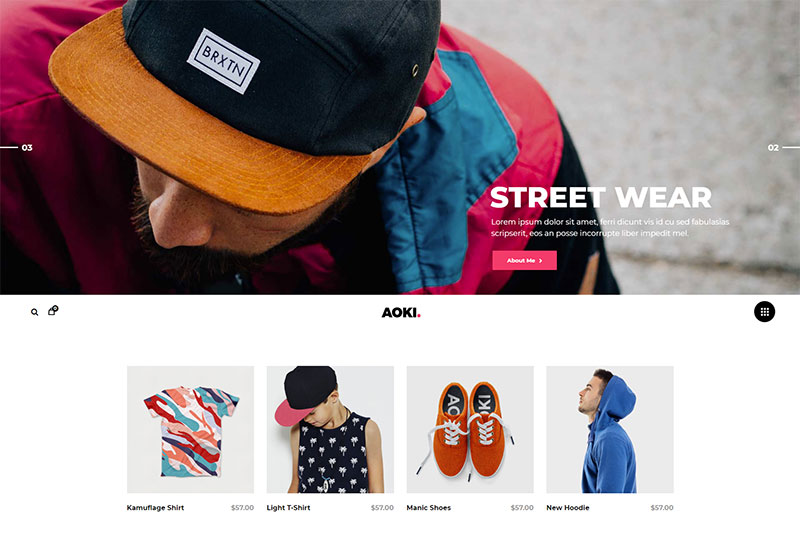Click the Kamuflage Shirt title link
Image resolution: width=800 pixels, height=538 pixels.
[x=155, y=507]
